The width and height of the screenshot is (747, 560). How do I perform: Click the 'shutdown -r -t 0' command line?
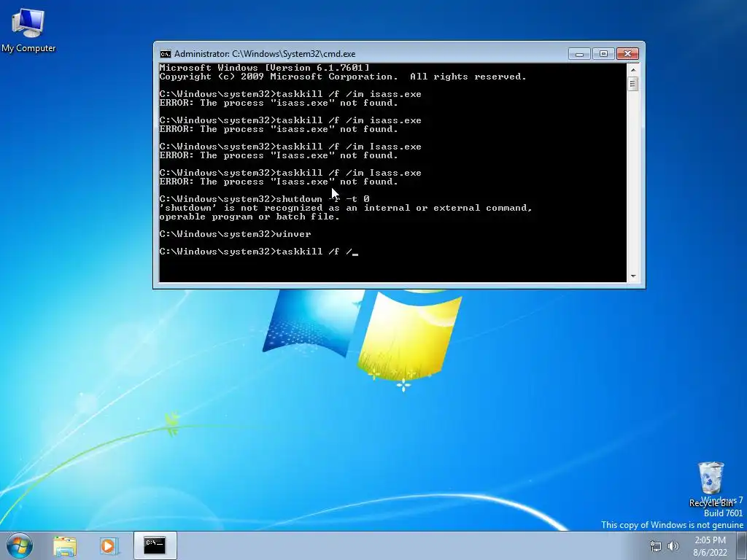[264, 199]
